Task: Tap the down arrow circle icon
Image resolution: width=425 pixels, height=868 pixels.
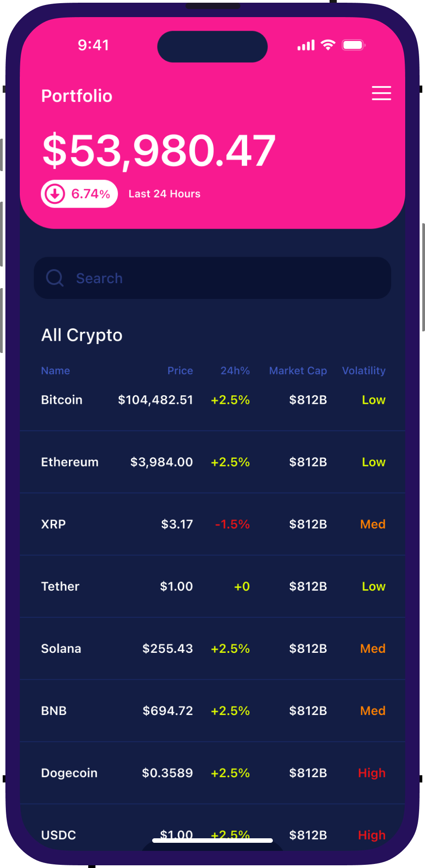Action: click(x=55, y=194)
